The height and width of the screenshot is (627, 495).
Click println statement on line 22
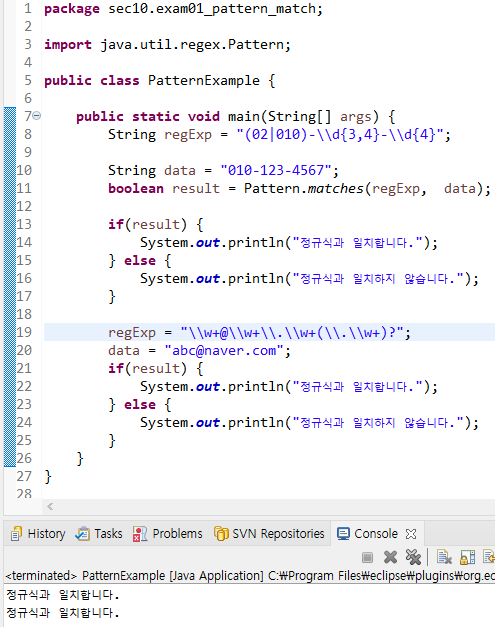[289, 387]
